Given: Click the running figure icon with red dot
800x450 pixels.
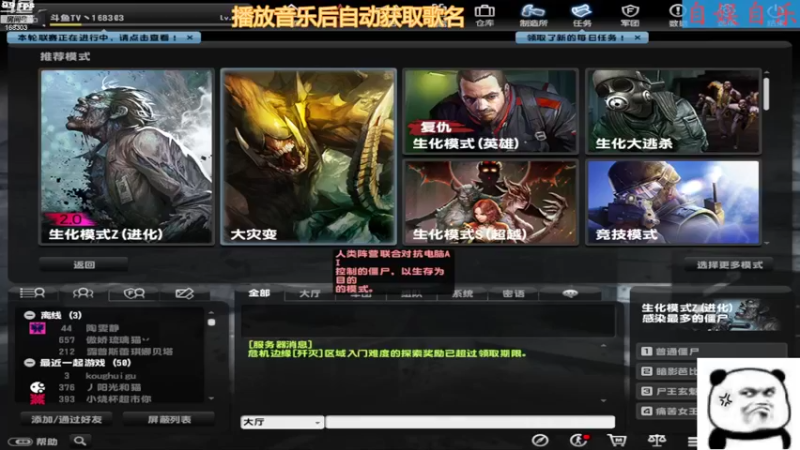Looking at the screenshot, I should pyautogui.click(x=579, y=440).
